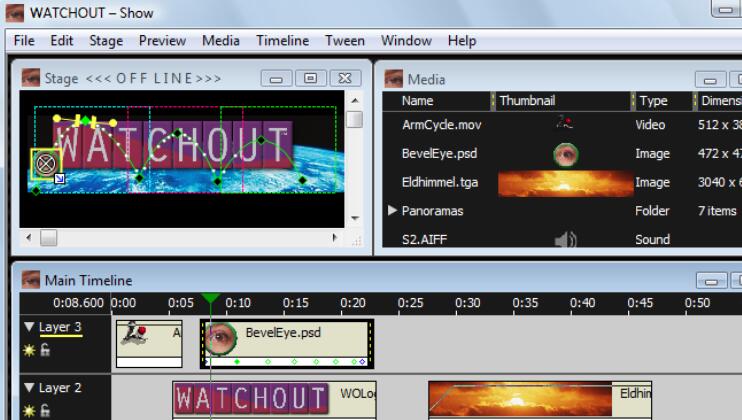Select ArmCycle.mov media item

441,125
